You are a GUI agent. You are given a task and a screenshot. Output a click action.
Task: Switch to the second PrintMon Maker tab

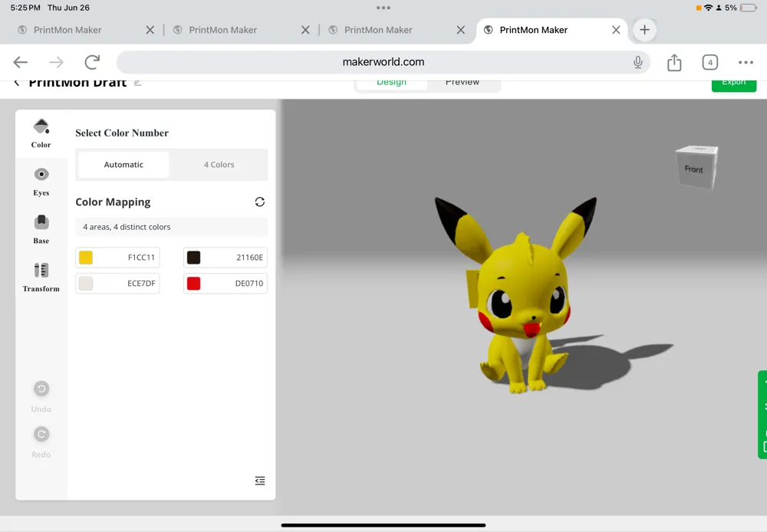tap(222, 30)
